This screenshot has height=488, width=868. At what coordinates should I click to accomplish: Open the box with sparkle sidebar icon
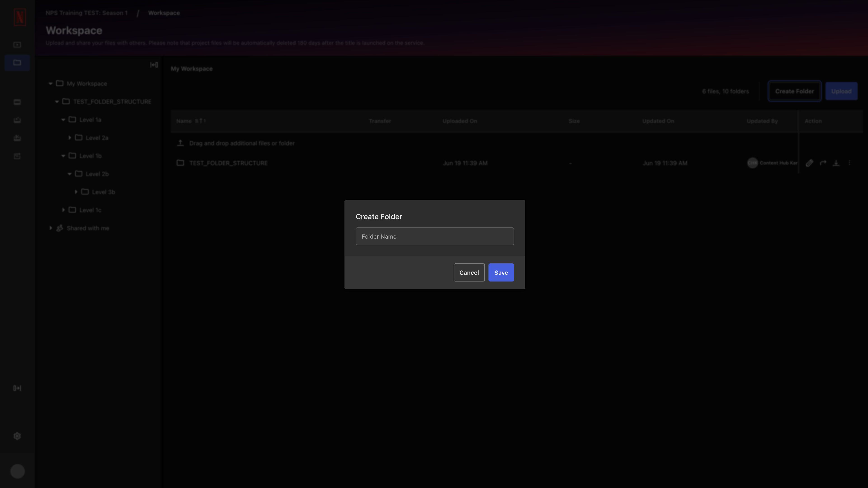17,156
